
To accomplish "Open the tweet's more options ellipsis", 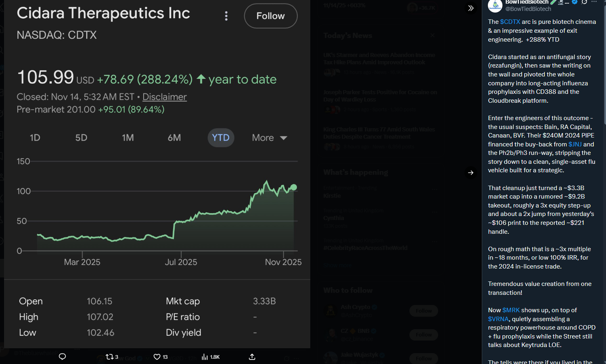I will click(x=594, y=2).
